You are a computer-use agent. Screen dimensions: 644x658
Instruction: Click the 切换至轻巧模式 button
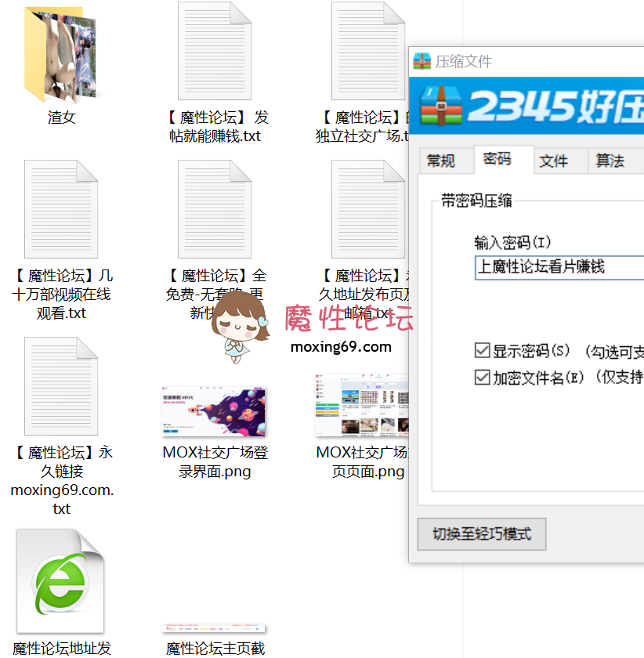click(x=481, y=533)
